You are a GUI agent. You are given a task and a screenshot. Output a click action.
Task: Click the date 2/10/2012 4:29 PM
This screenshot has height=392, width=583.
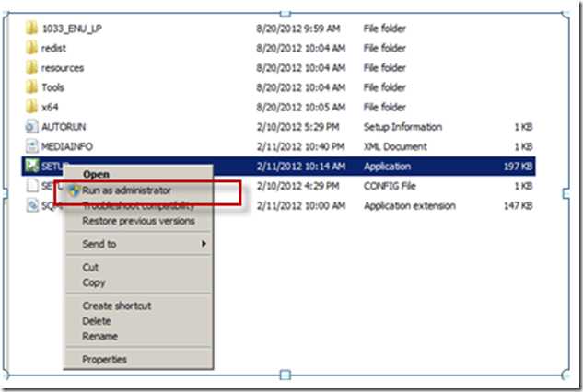pyautogui.click(x=297, y=186)
